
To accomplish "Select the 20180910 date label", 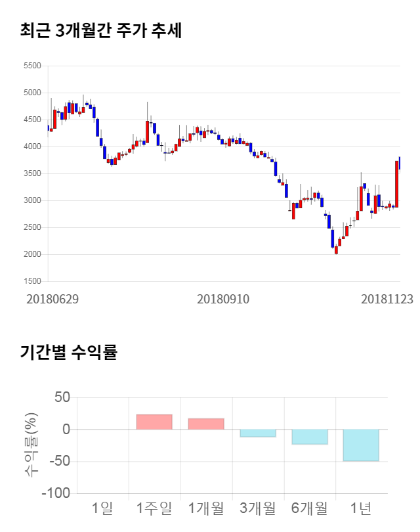I will click(x=223, y=299).
